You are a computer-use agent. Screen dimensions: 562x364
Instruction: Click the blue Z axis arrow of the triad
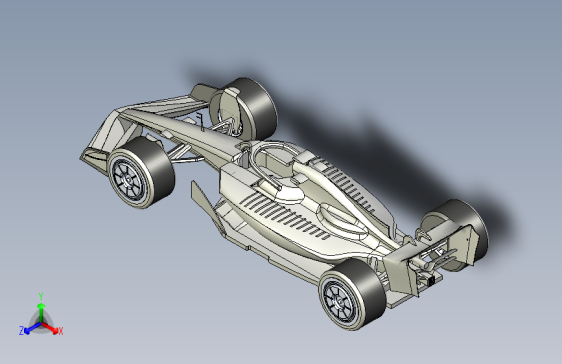tap(32, 328)
